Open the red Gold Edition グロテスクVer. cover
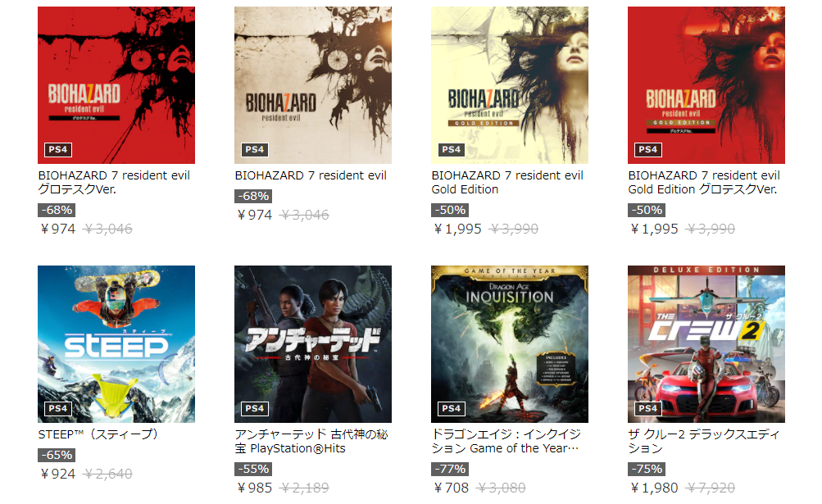The image size is (822, 504). 706,85
